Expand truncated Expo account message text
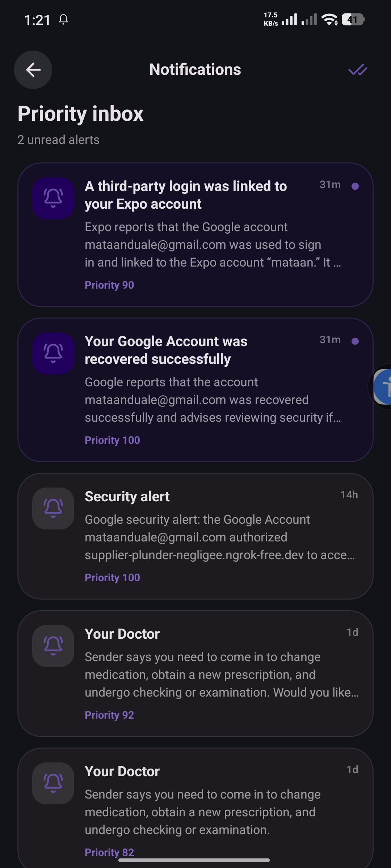The image size is (391, 868). click(213, 244)
